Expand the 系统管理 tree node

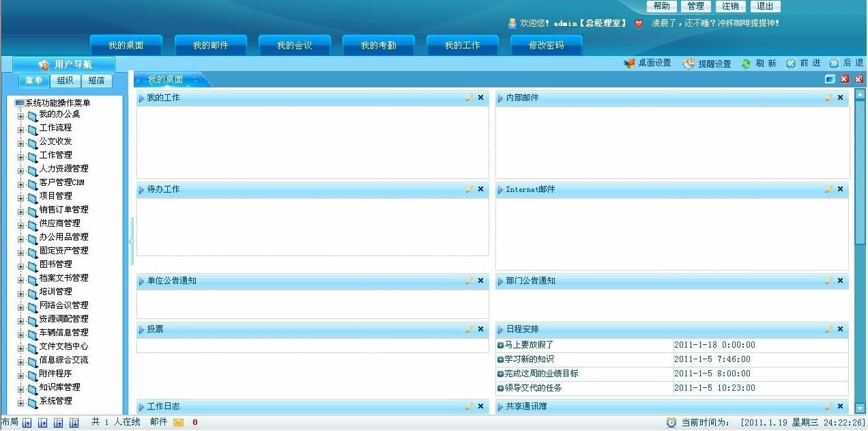click(20, 402)
